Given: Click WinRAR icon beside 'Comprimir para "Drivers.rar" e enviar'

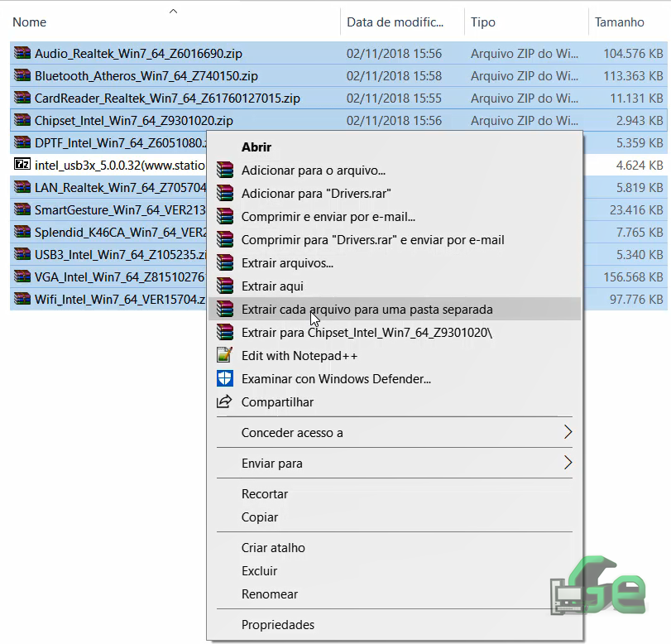Looking at the screenshot, I should click(x=225, y=239).
